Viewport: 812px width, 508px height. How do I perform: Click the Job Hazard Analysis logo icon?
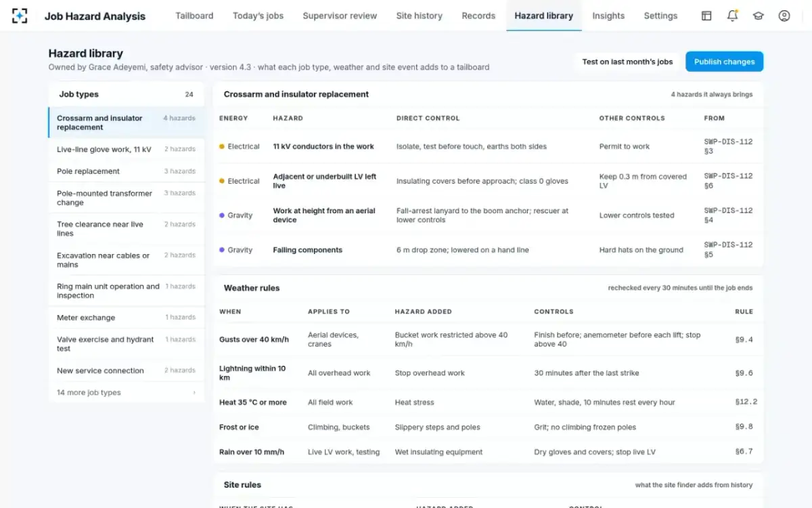(20, 16)
